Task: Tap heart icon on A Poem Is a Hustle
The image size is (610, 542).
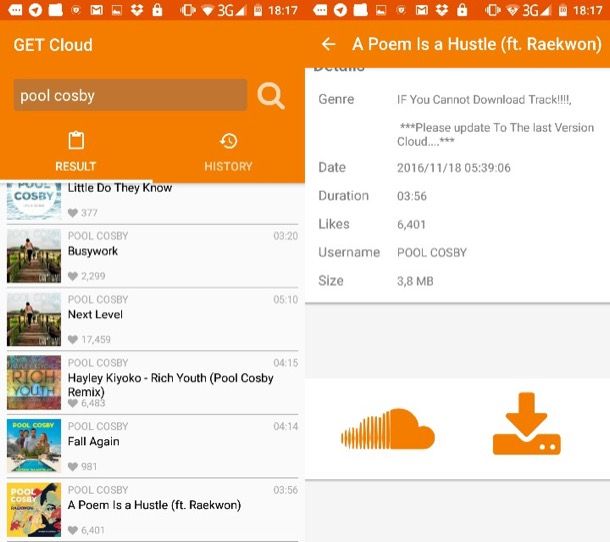Action: click(73, 530)
